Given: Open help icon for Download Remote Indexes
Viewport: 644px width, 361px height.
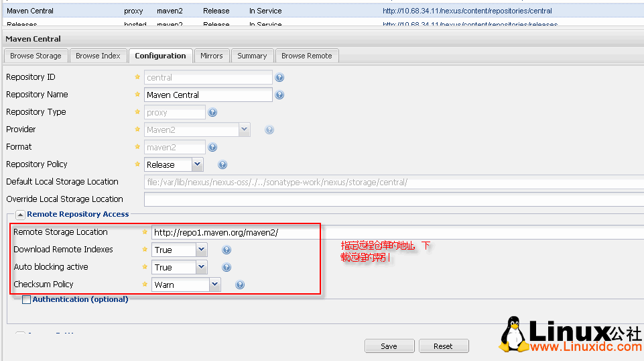Looking at the screenshot, I should (227, 250).
